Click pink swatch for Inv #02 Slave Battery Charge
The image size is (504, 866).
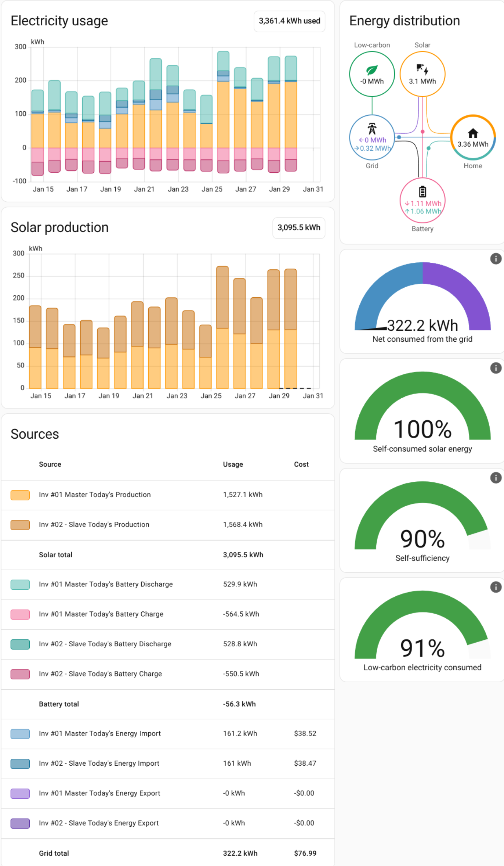pyautogui.click(x=20, y=674)
